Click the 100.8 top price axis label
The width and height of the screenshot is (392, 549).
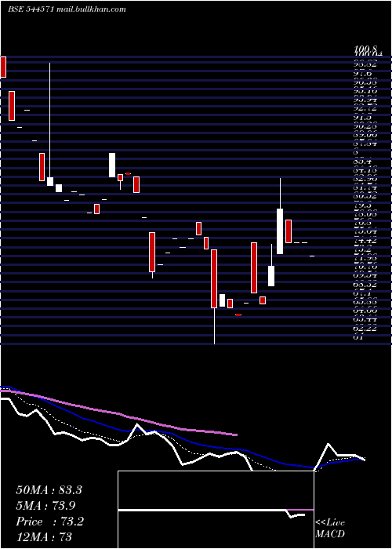click(x=366, y=51)
